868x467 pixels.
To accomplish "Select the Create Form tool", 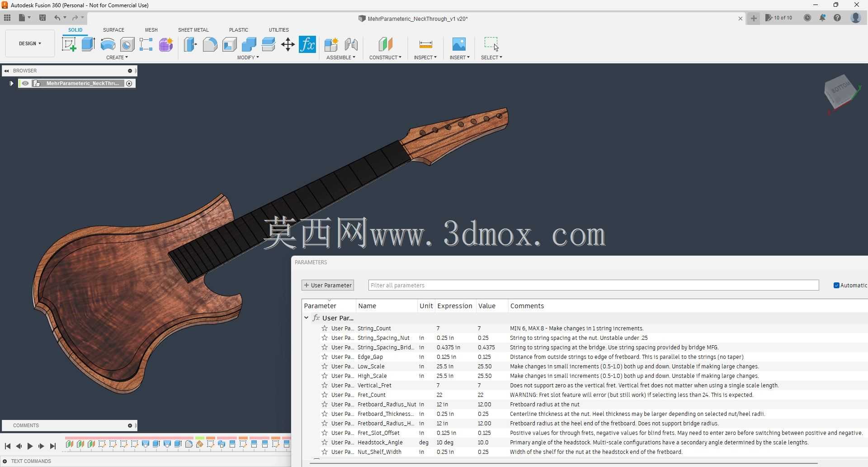I will coord(166,44).
